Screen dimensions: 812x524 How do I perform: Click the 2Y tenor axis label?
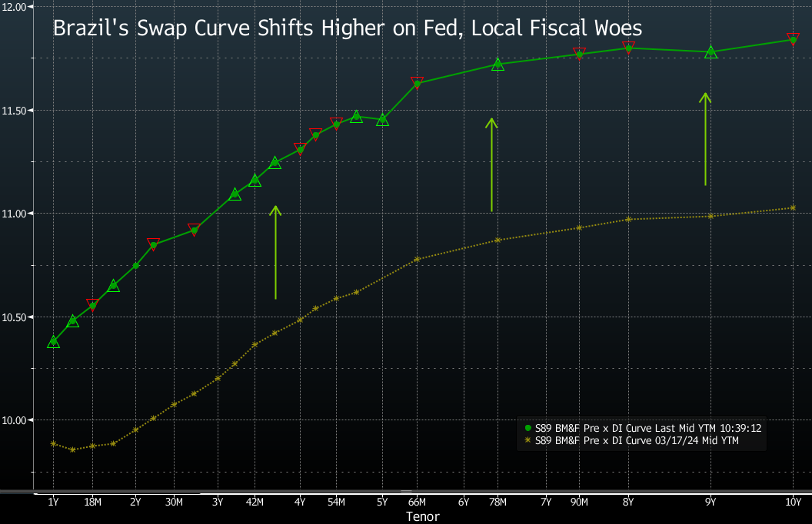(135, 502)
